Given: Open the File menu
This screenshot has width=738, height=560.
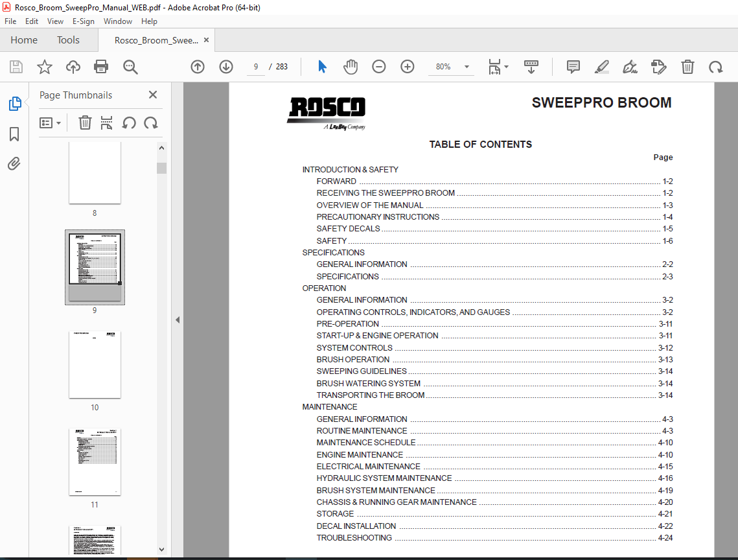Looking at the screenshot, I should point(10,21).
